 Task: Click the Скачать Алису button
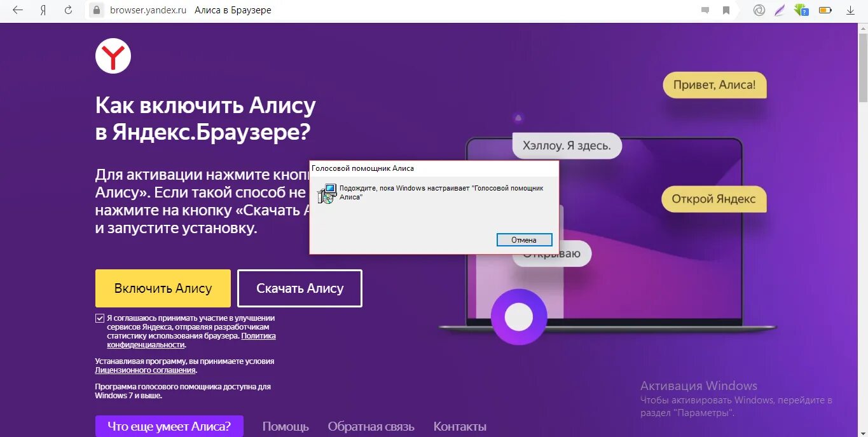pyautogui.click(x=300, y=288)
